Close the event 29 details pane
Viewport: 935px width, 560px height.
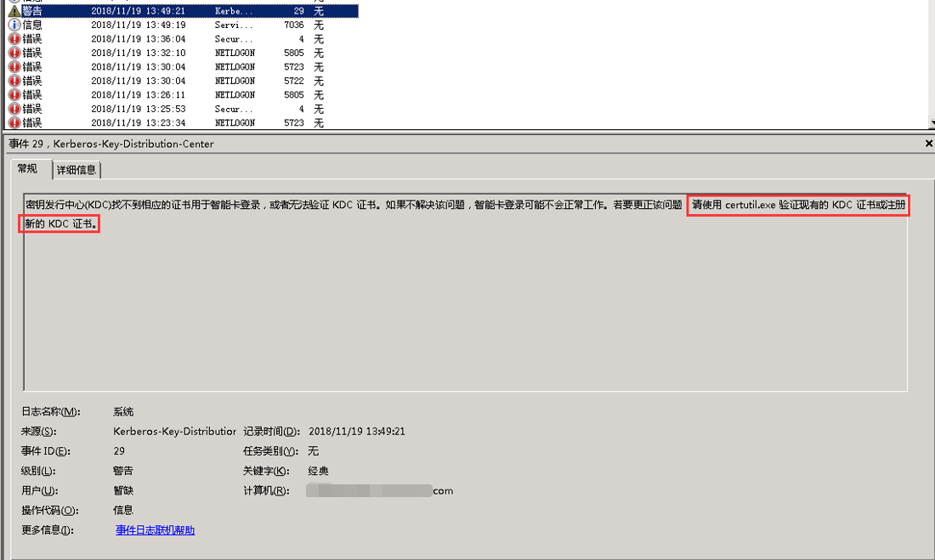(x=928, y=143)
